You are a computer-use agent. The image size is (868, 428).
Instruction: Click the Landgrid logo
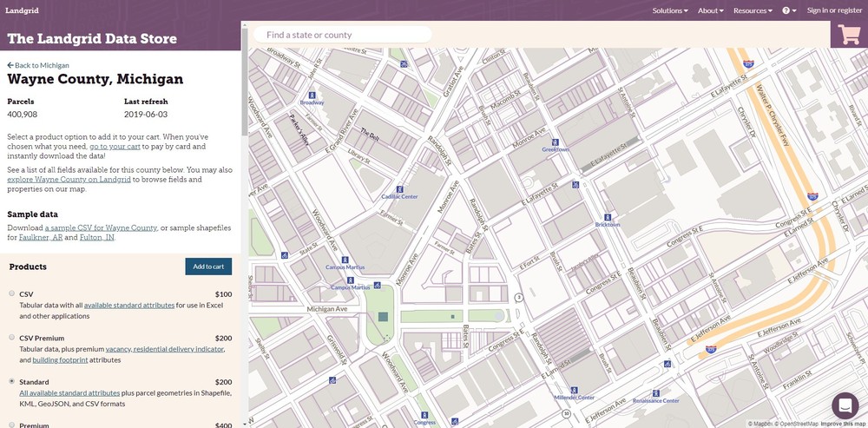(23, 10)
